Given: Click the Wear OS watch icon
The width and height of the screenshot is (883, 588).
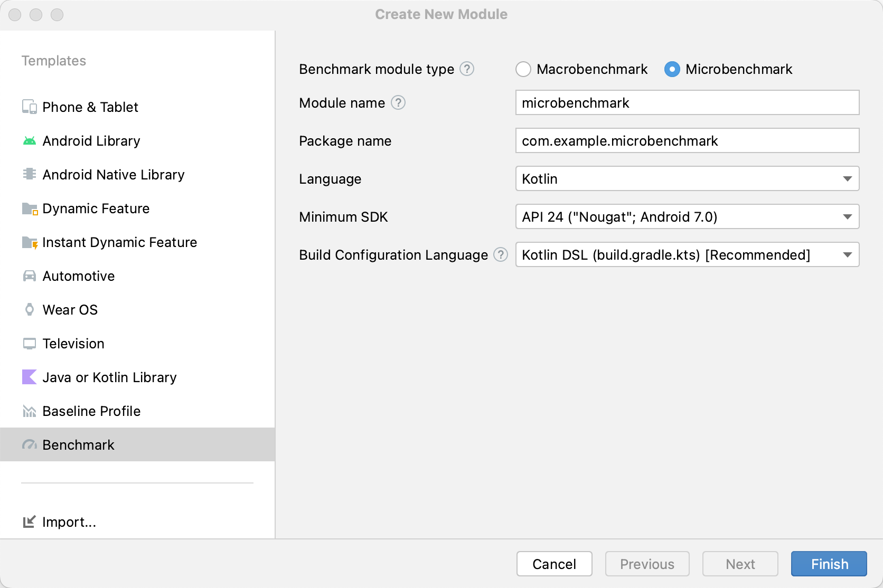Looking at the screenshot, I should [30, 309].
